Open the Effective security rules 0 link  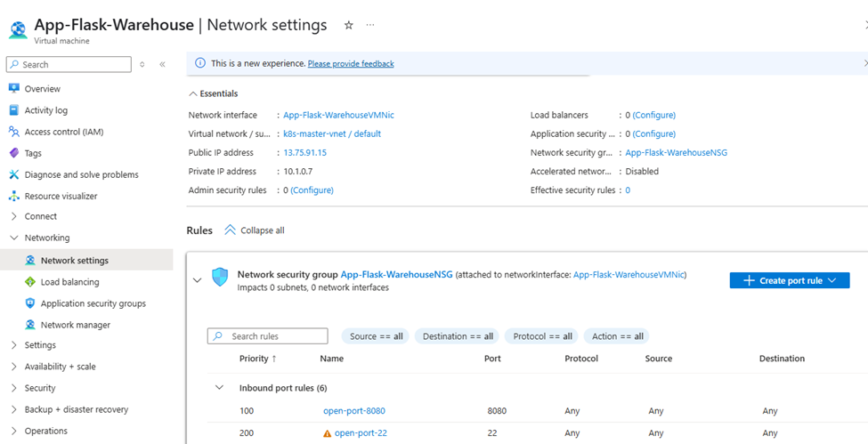[628, 190]
